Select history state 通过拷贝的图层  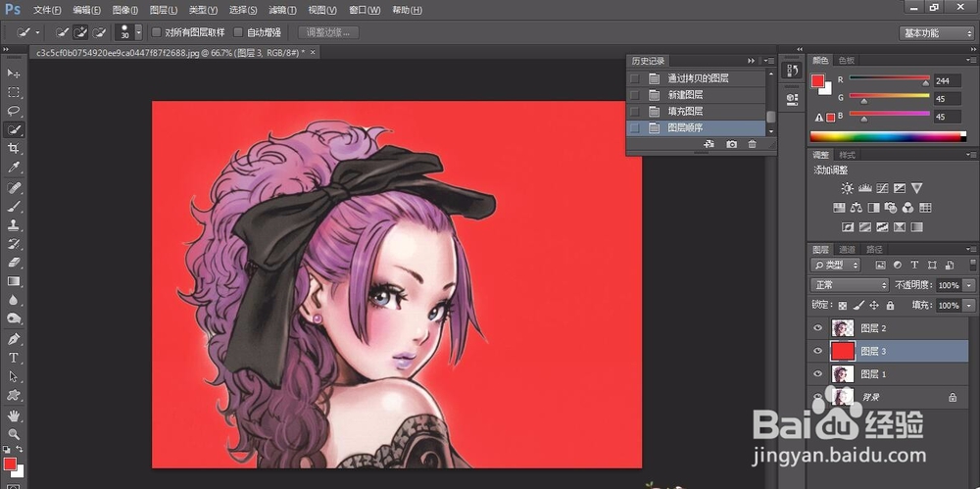[x=696, y=78]
